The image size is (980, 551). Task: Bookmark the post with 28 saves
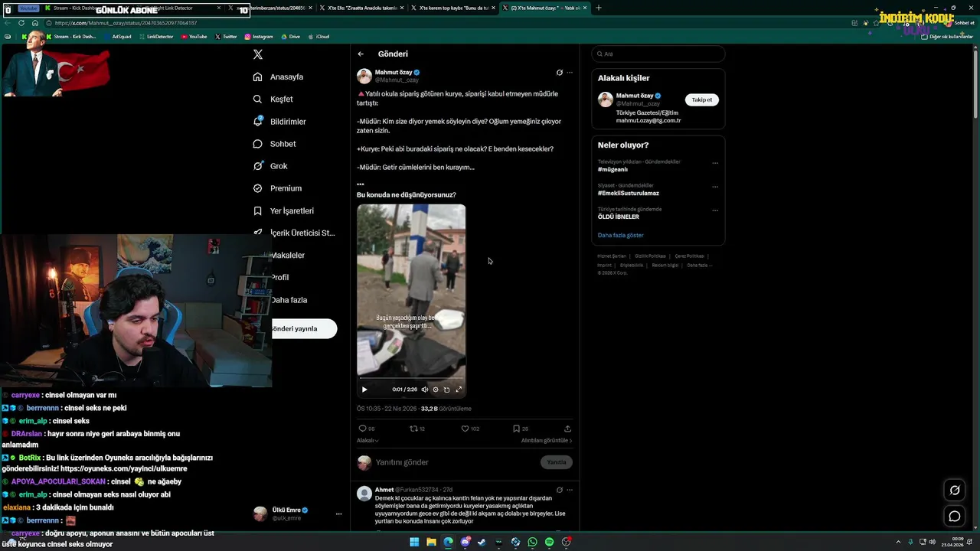coord(521,429)
